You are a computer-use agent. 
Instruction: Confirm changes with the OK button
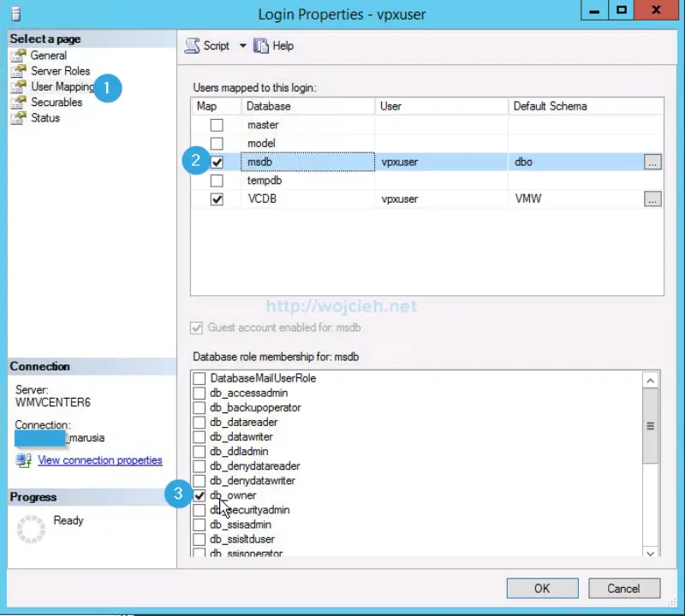(x=542, y=588)
